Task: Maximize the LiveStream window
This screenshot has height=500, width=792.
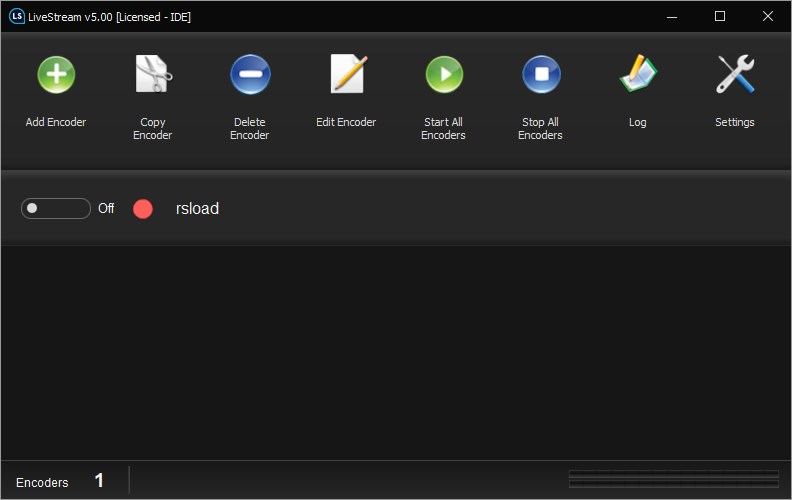Action: coord(720,17)
